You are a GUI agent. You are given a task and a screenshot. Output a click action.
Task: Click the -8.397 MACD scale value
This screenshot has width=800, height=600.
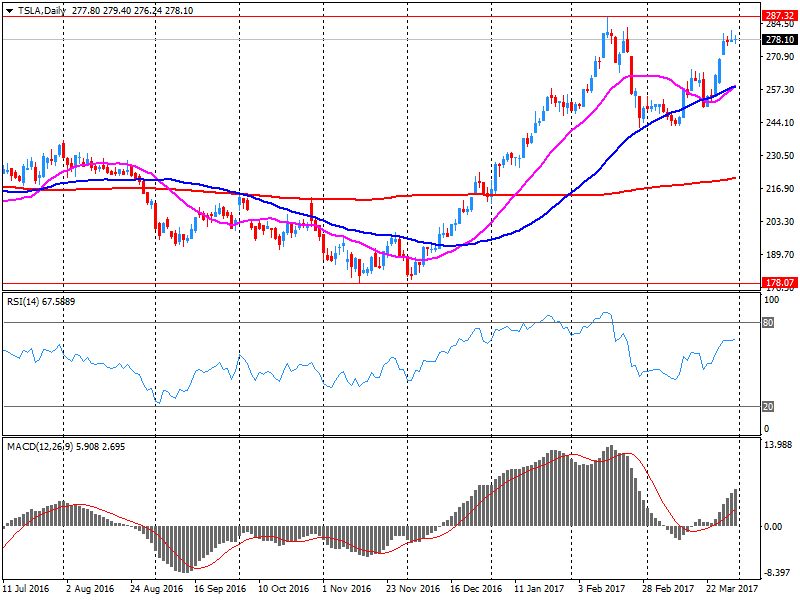tap(779, 572)
